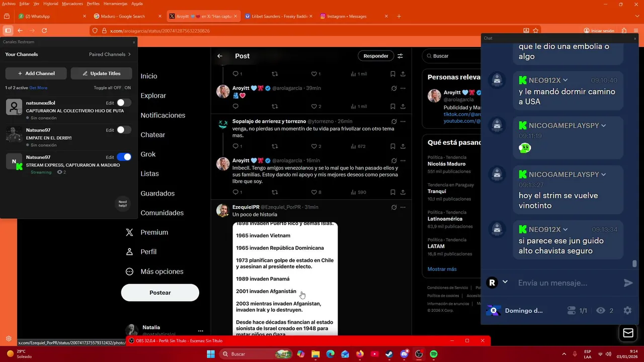Enable the natsunexdlol channel toggle
Viewport: 644px width, 362px height.
[x=124, y=103]
